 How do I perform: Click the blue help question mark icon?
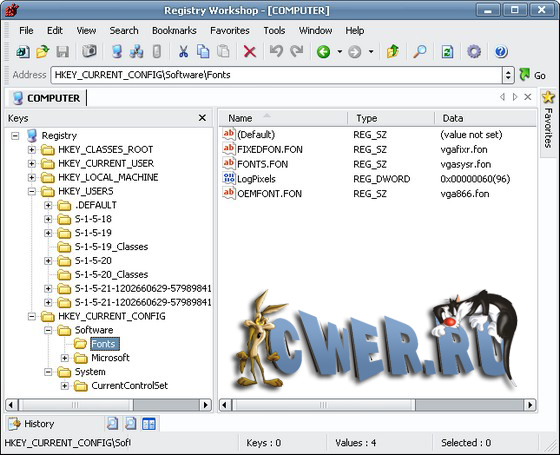tap(501, 52)
